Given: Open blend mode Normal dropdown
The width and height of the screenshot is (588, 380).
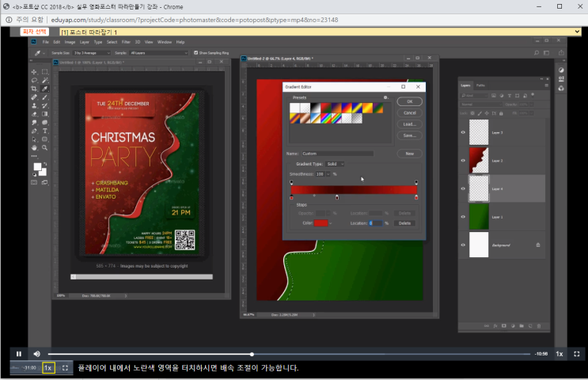Looking at the screenshot, I should click(481, 104).
